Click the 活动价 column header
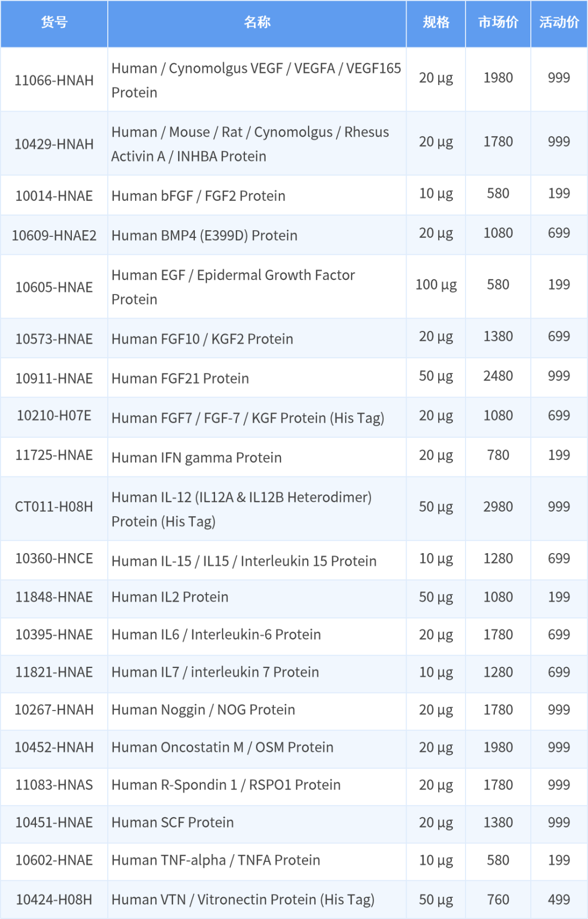 pos(559,22)
